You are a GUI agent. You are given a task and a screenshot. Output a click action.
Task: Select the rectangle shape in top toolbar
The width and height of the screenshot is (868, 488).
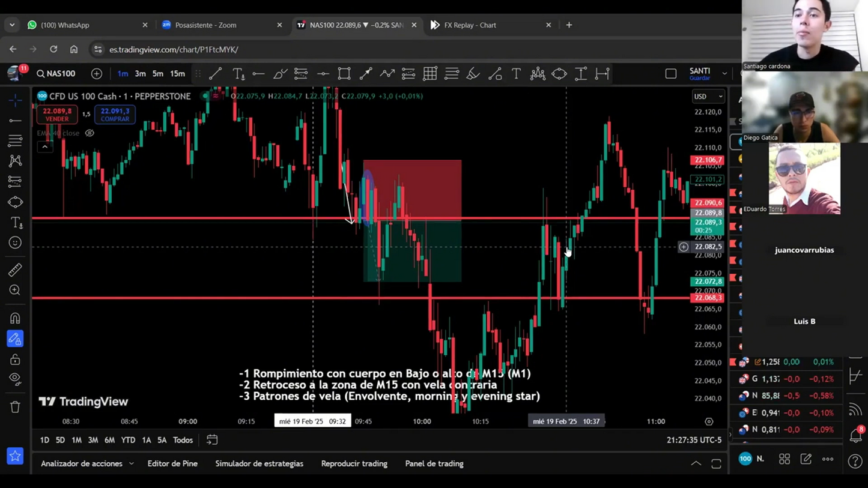coord(344,74)
